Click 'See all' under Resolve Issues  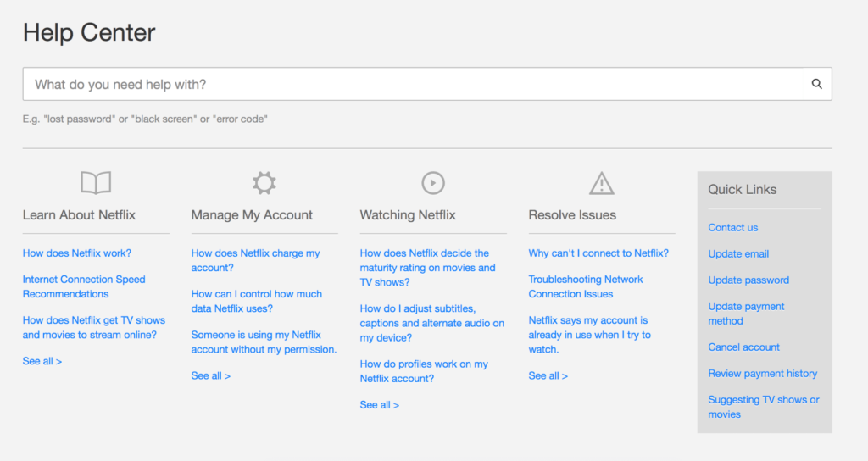[x=548, y=375]
